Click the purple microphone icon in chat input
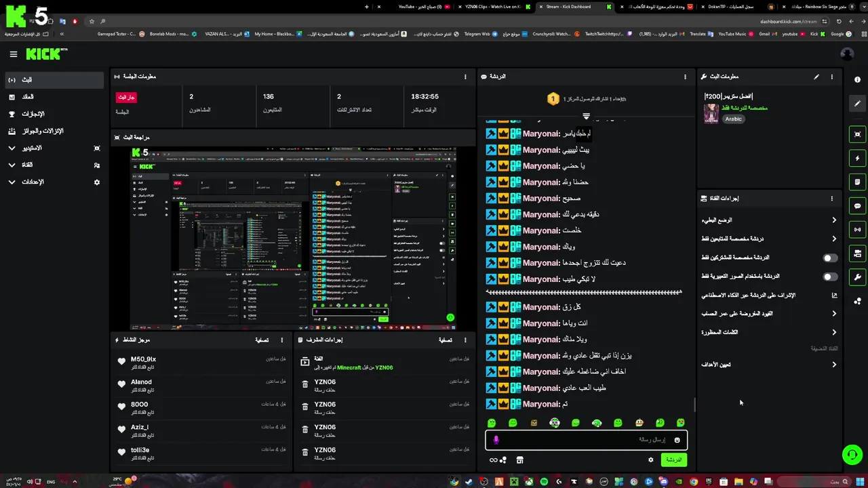The image size is (868, 488). point(496,440)
